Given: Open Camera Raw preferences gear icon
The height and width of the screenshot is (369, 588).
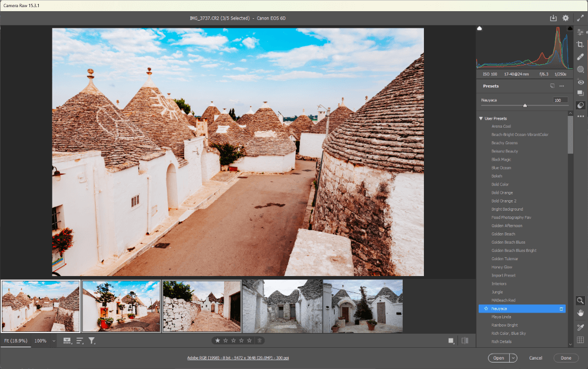Looking at the screenshot, I should click(566, 18).
